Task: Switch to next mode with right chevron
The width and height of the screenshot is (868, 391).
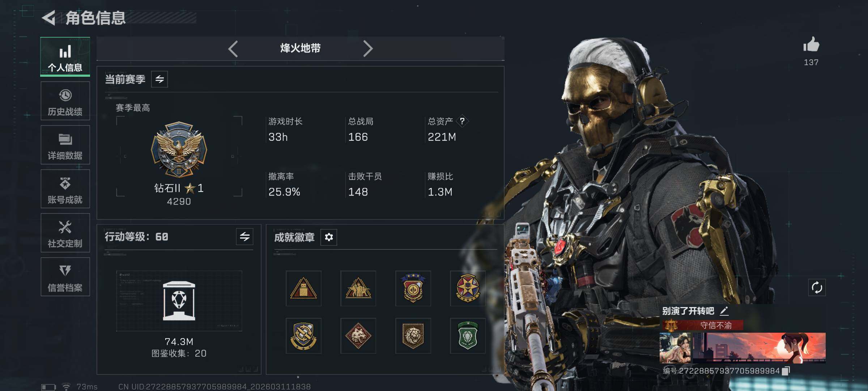Action: (x=367, y=49)
